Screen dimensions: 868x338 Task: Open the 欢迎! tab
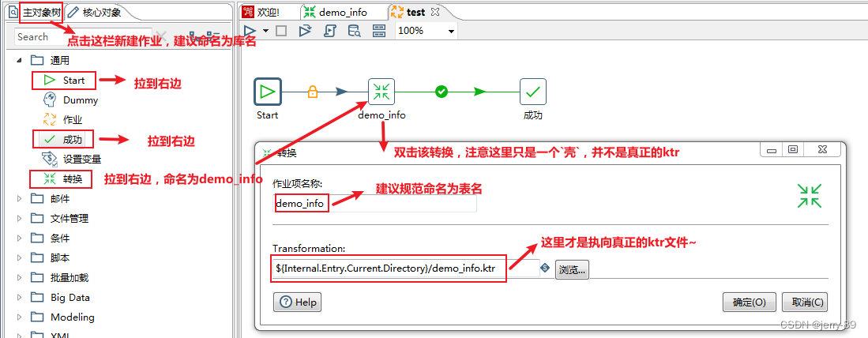click(261, 12)
